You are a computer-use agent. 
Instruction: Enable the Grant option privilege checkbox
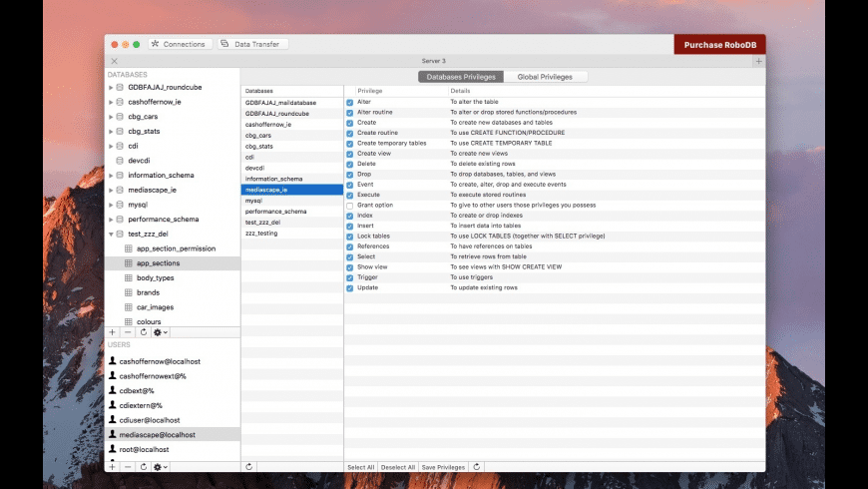[x=350, y=206]
